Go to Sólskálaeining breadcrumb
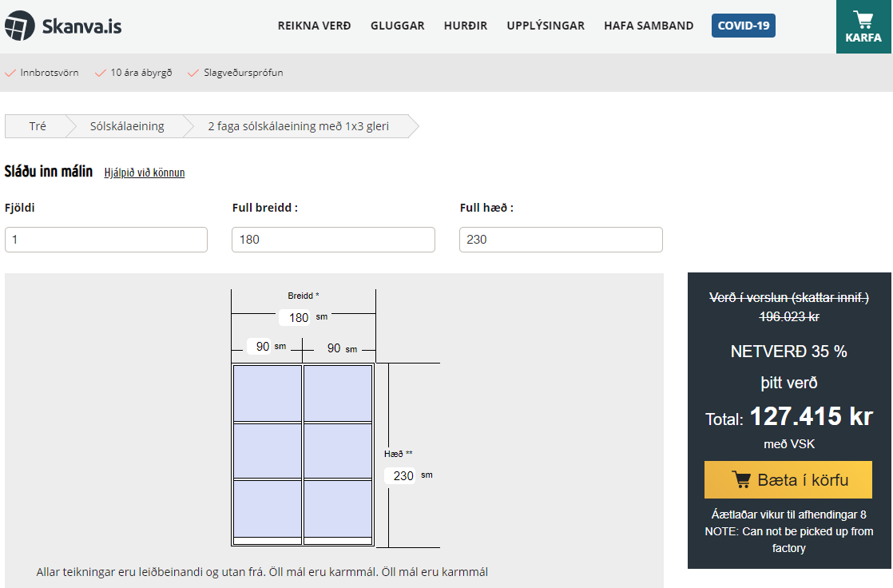 click(x=127, y=126)
